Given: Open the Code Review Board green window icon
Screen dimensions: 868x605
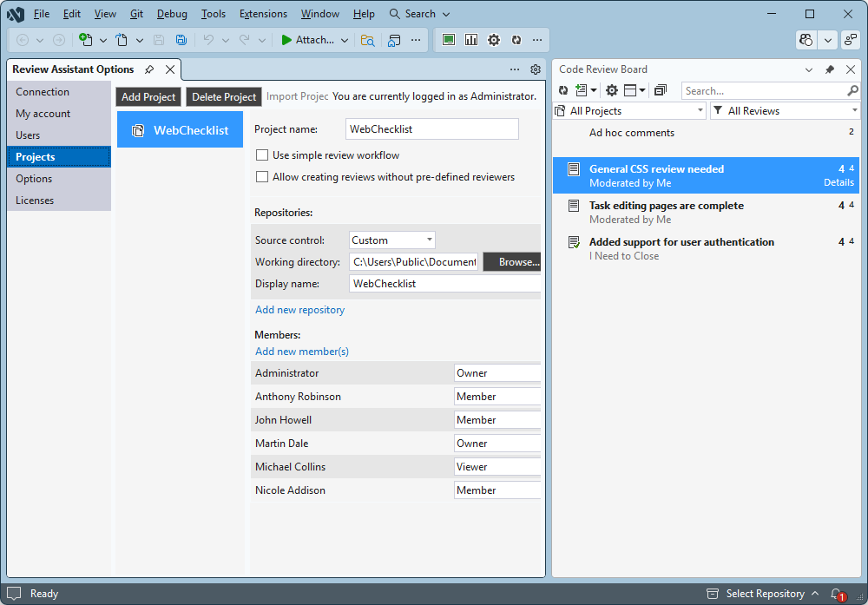Looking at the screenshot, I should 449,40.
